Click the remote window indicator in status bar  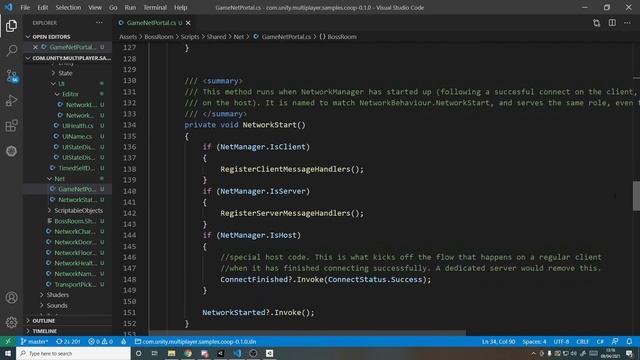click(x=8, y=342)
